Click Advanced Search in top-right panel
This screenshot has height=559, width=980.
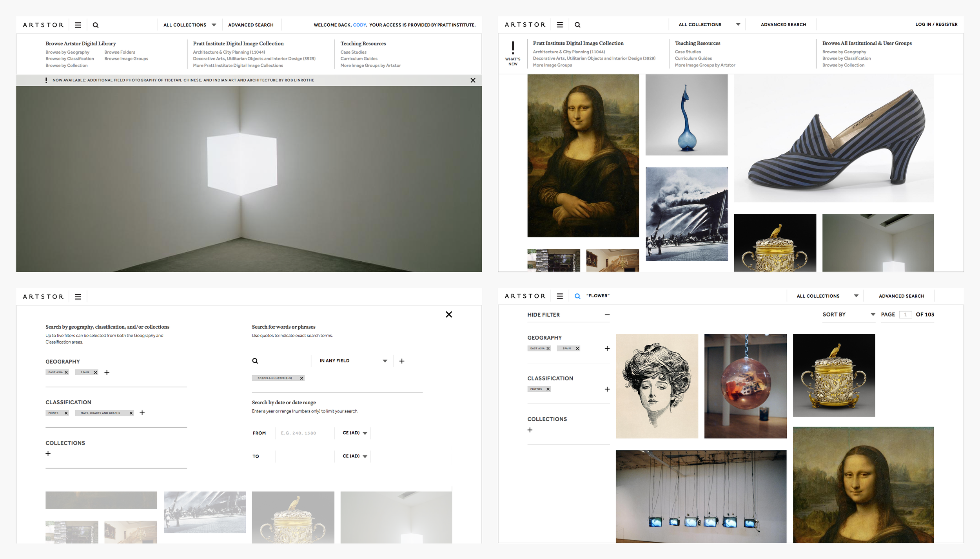click(783, 25)
